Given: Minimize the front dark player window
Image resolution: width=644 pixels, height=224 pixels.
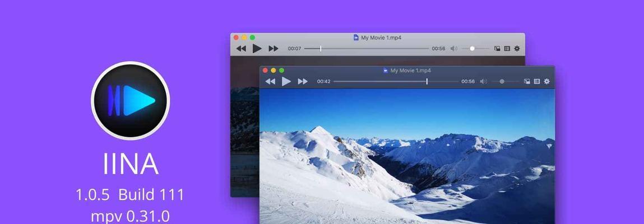Looking at the screenshot, I should click(274, 71).
